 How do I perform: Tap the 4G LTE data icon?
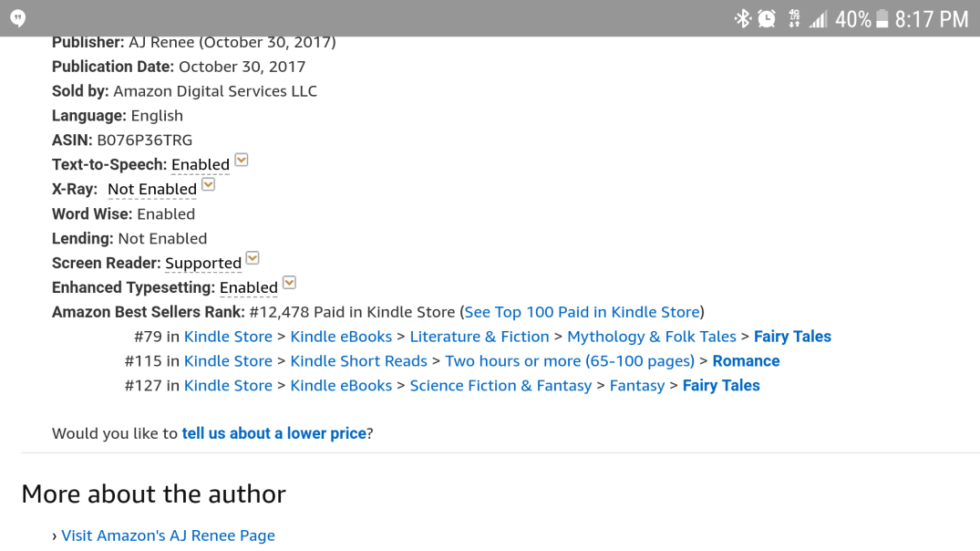tap(794, 18)
